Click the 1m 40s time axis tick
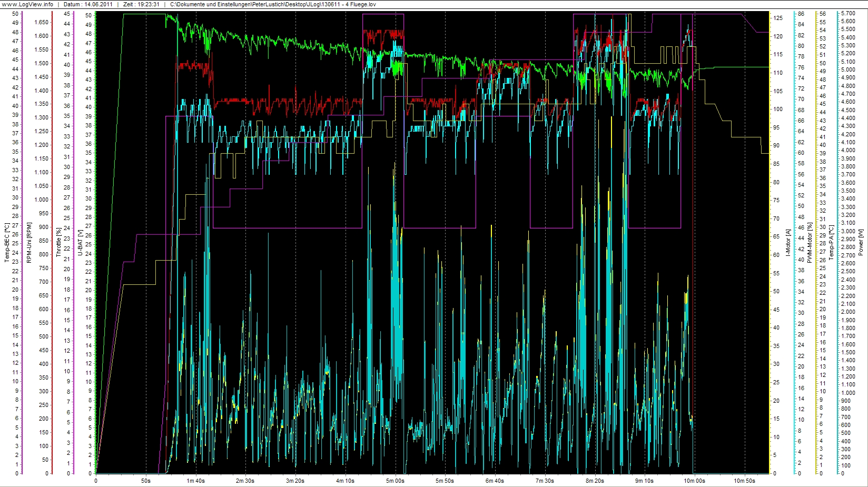Viewport: 868px width, 487px height. [196, 481]
